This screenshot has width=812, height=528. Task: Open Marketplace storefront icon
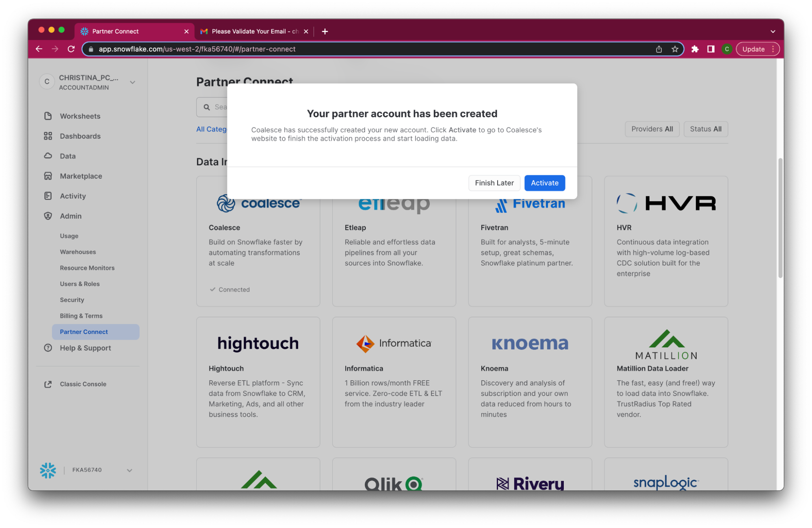[48, 176]
